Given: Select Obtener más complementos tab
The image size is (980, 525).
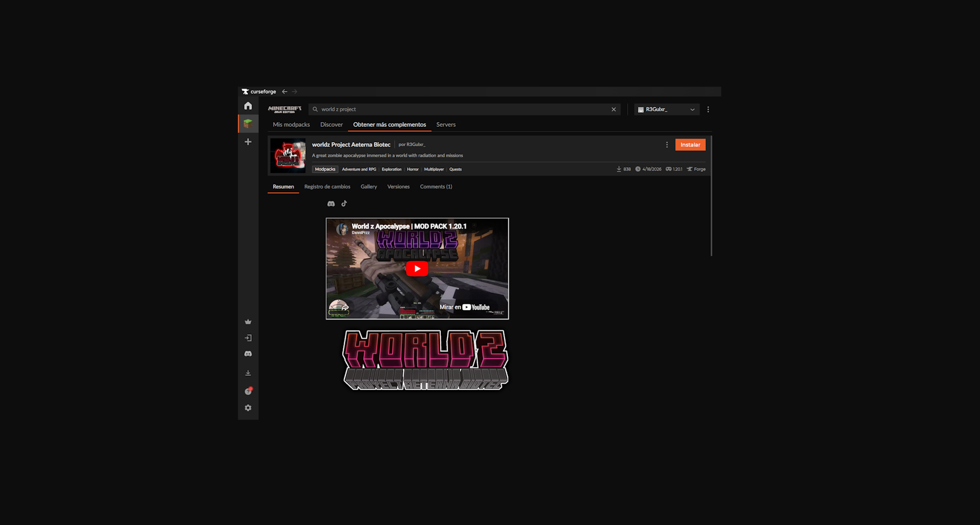Looking at the screenshot, I should click(x=389, y=125).
